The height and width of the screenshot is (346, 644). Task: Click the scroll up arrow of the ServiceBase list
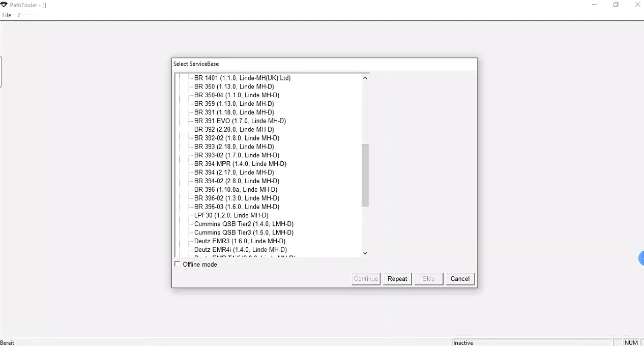(365, 78)
